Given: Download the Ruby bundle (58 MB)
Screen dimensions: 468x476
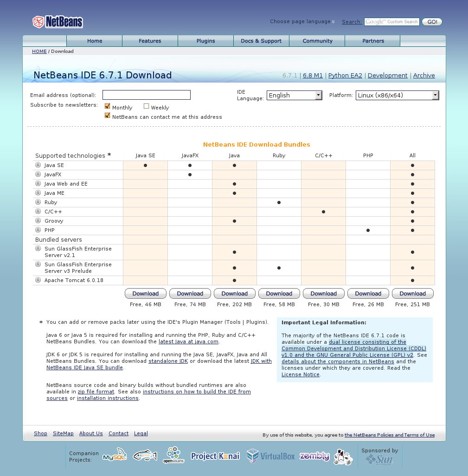Looking at the screenshot, I should point(279,294).
